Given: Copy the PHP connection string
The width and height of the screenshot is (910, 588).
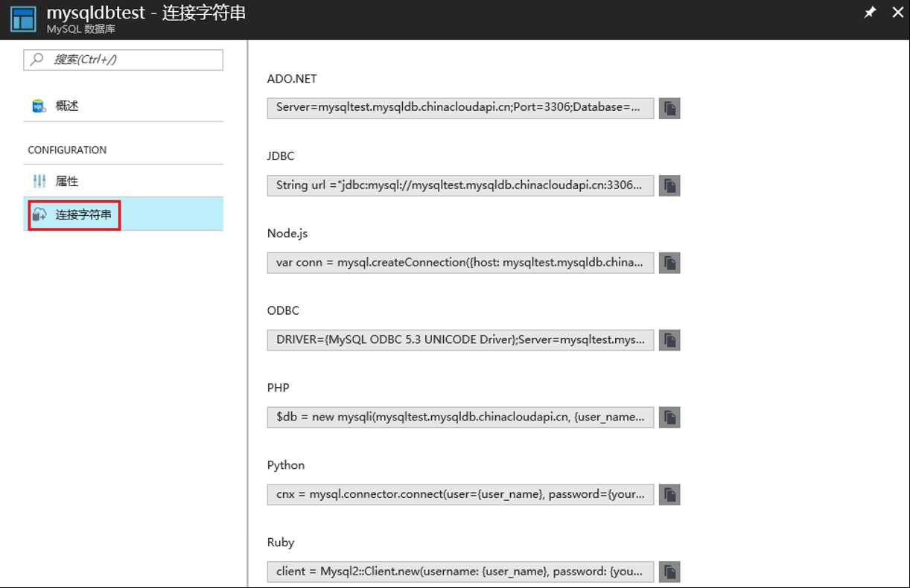Looking at the screenshot, I should coord(669,418).
